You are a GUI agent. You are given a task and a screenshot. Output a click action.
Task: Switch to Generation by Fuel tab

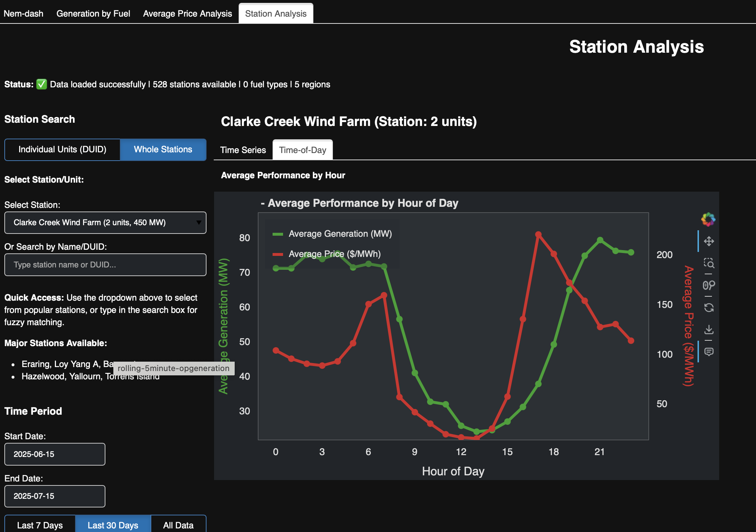coord(93,14)
